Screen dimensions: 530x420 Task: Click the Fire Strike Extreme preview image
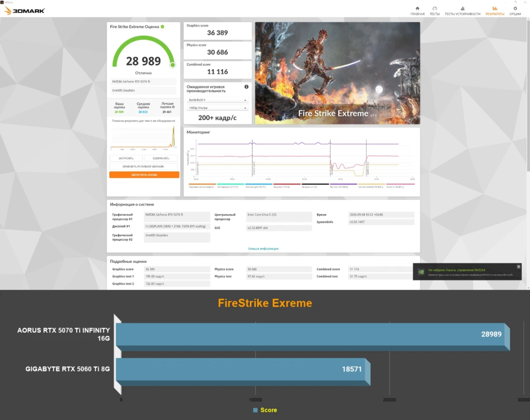(x=337, y=73)
